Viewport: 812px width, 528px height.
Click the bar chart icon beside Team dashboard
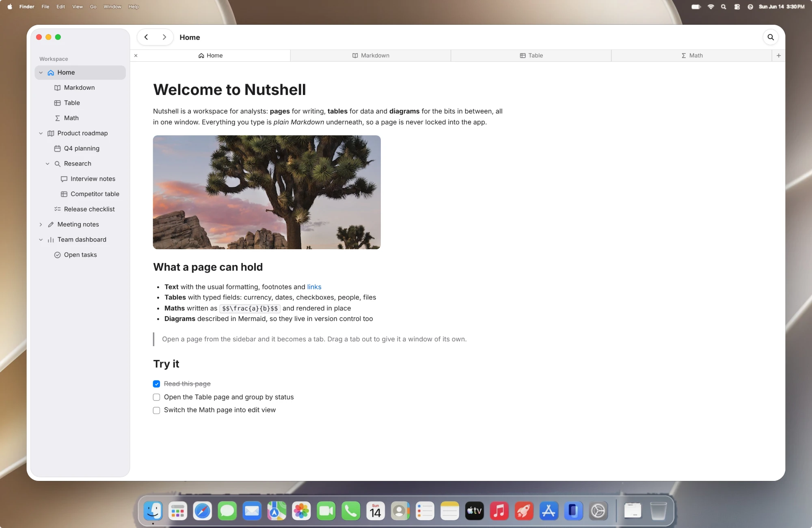51,240
